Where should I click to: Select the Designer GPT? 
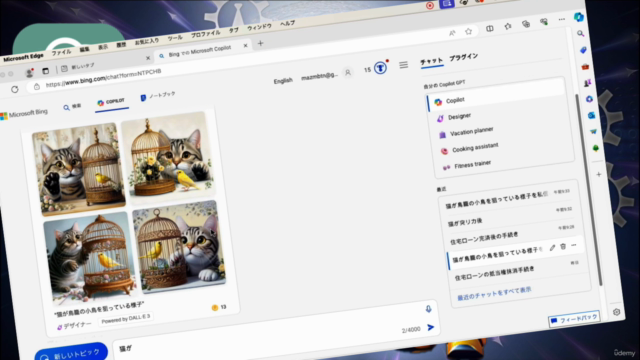(x=459, y=117)
